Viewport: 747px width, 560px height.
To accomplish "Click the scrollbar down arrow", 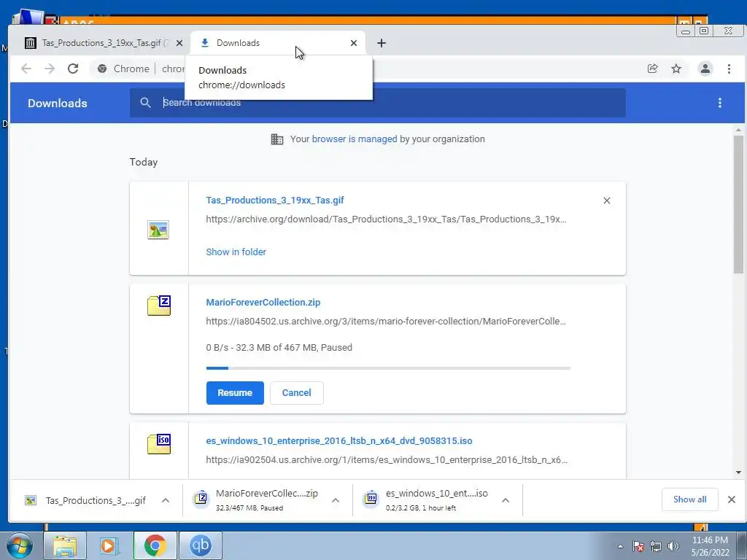I will point(738,472).
